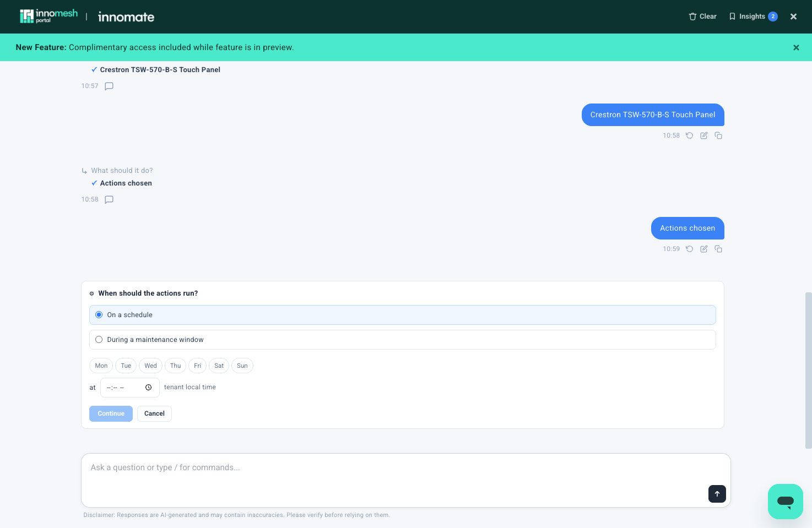Toggle the Wed day chip
This screenshot has width=812, height=528.
150,366
